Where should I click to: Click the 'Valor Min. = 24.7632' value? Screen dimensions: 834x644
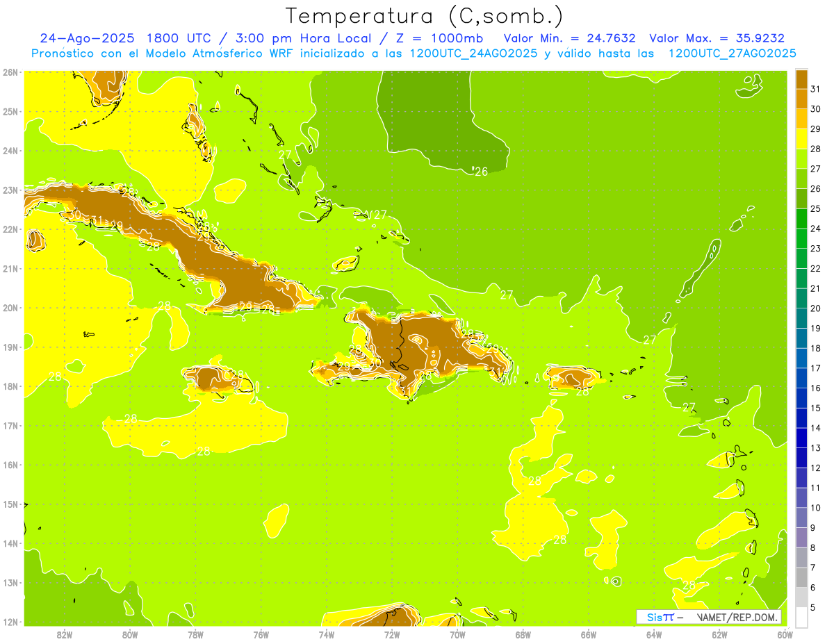click(570, 38)
